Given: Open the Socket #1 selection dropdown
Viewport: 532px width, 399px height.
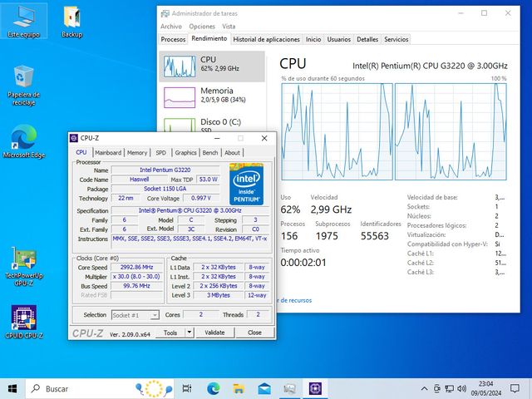Looking at the screenshot, I should point(135,315).
